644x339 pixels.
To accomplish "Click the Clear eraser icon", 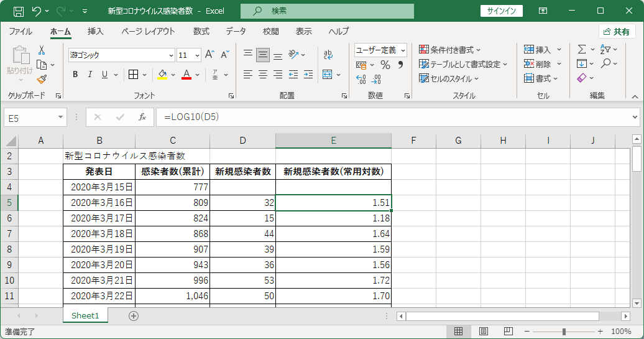I will point(582,78).
